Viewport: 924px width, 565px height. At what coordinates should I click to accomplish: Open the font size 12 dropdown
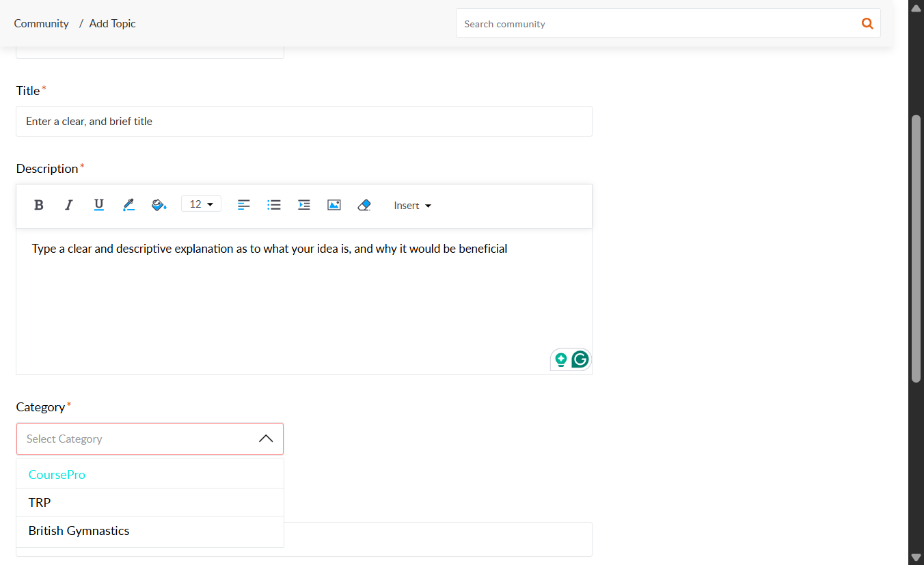[x=201, y=204]
